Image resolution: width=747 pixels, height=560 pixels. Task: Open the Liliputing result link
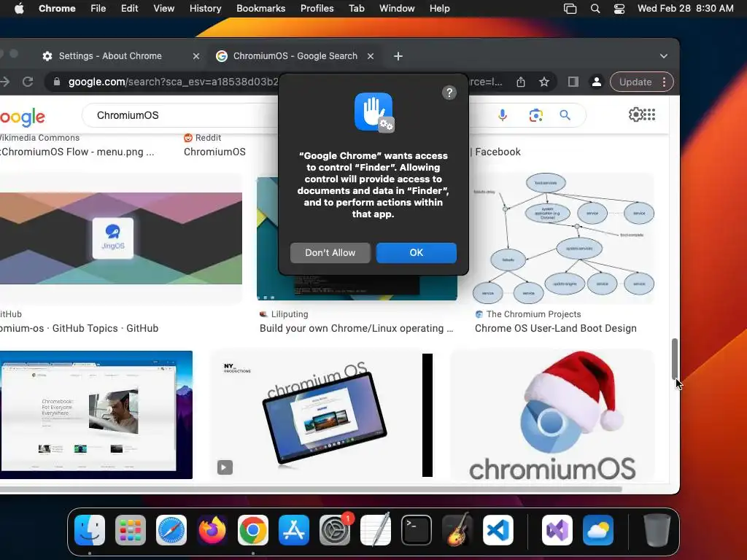click(356, 328)
